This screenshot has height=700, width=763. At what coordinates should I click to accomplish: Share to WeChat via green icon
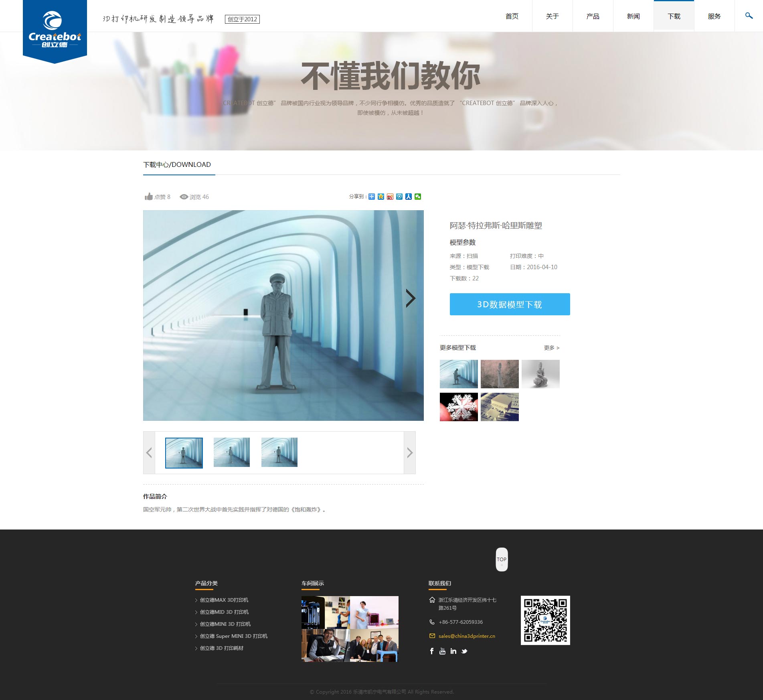click(418, 197)
